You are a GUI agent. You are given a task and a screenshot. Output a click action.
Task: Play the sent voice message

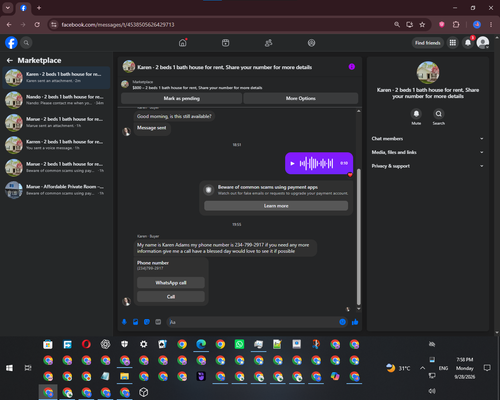click(292, 163)
